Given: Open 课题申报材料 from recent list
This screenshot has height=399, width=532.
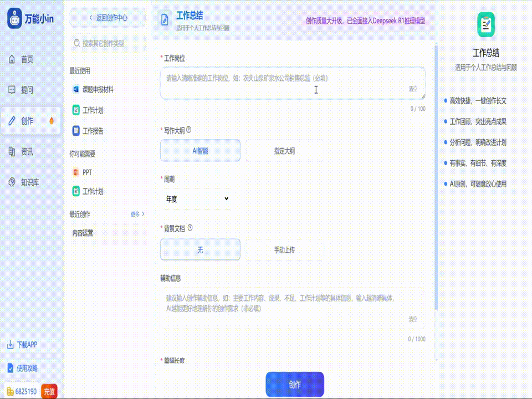Looking at the screenshot, I should pos(98,89).
